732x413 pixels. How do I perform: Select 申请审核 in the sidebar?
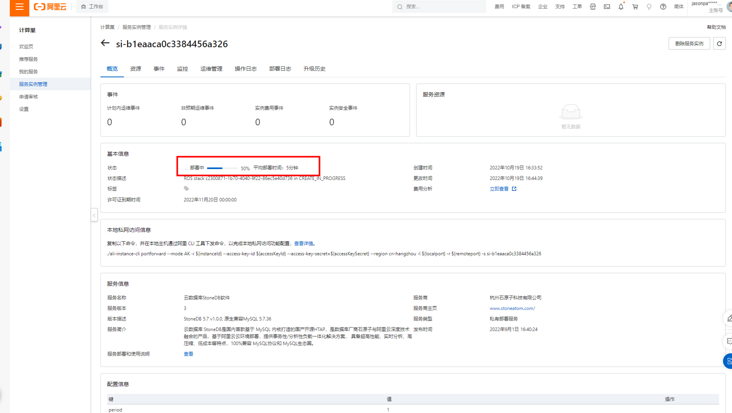tap(28, 97)
